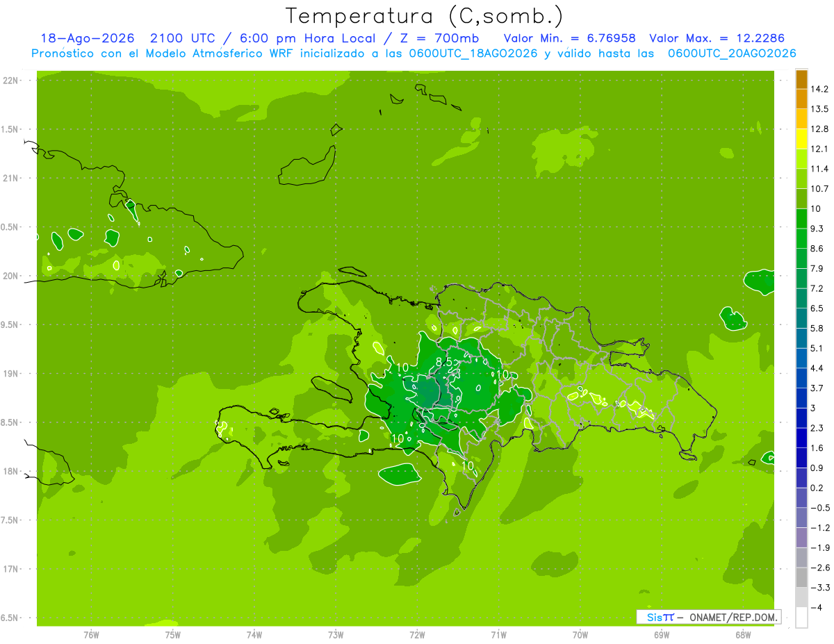The image size is (834, 644).
Task: Click the "69W" longitude label
Action: tap(662, 635)
